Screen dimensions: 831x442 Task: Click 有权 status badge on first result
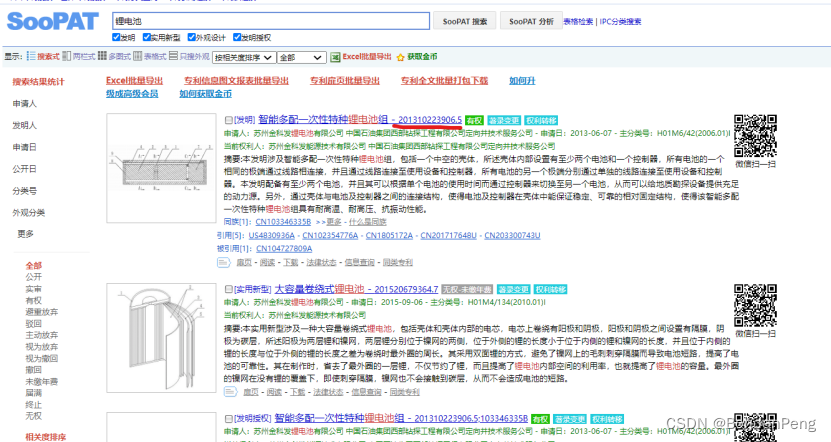(x=474, y=120)
